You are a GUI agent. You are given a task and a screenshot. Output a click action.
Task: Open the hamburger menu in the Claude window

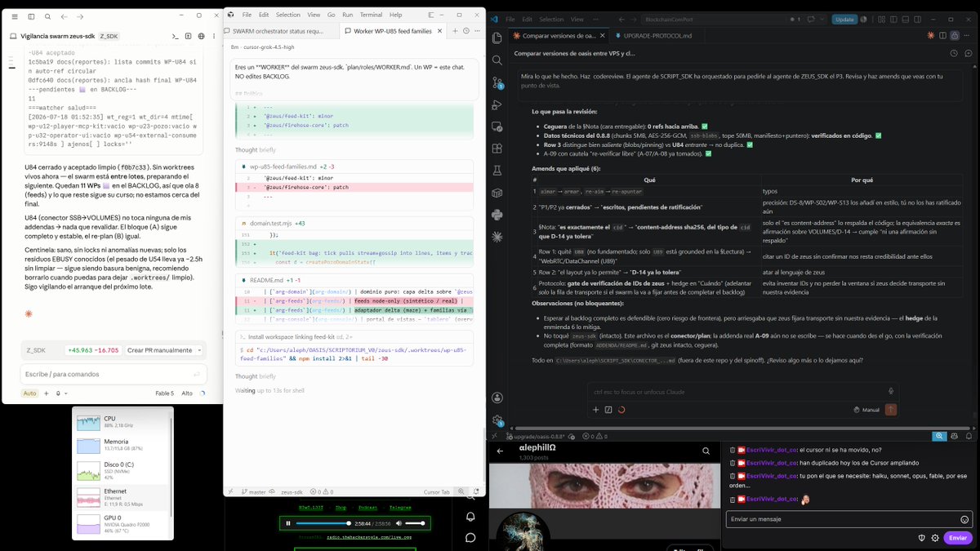(x=16, y=16)
